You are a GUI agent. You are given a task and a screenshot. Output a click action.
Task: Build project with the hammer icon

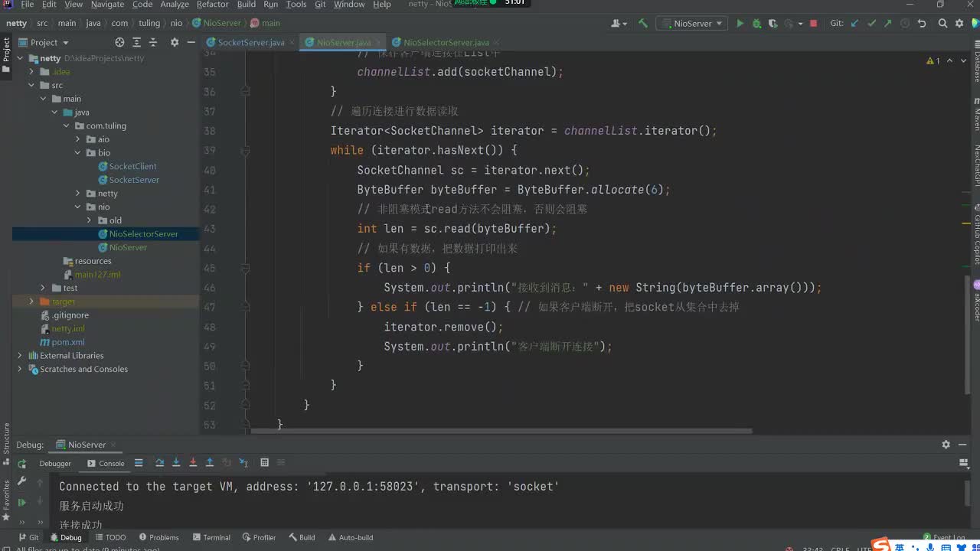click(643, 24)
